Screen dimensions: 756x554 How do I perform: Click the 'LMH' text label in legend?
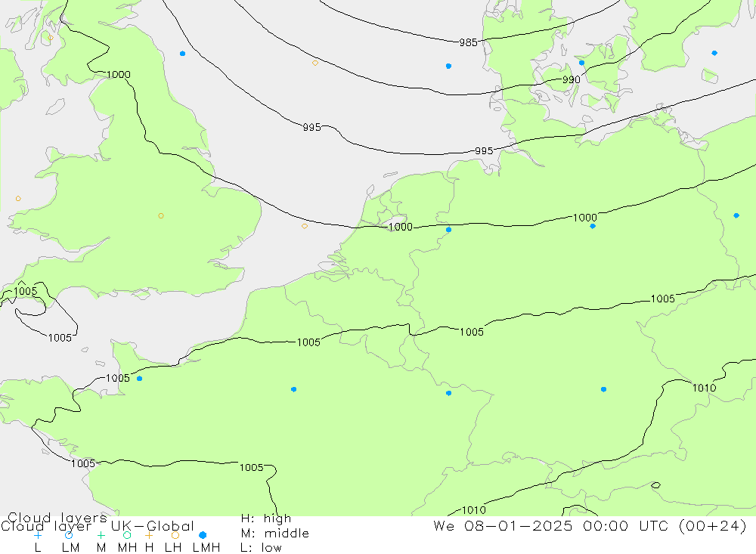click(x=206, y=548)
